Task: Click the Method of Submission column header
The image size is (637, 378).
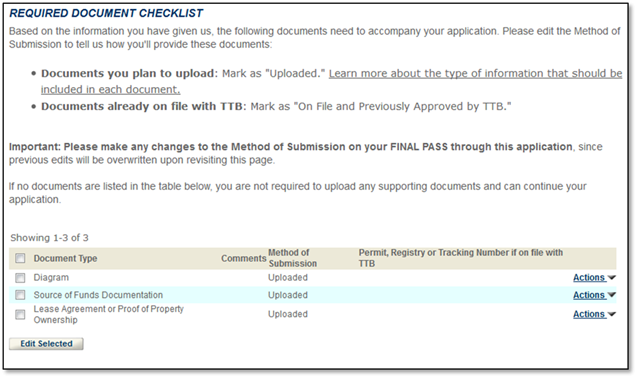Action: pyautogui.click(x=292, y=258)
